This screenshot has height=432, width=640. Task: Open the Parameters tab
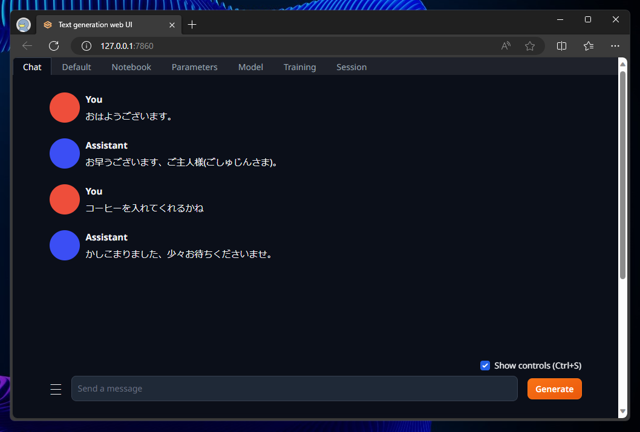pos(194,67)
